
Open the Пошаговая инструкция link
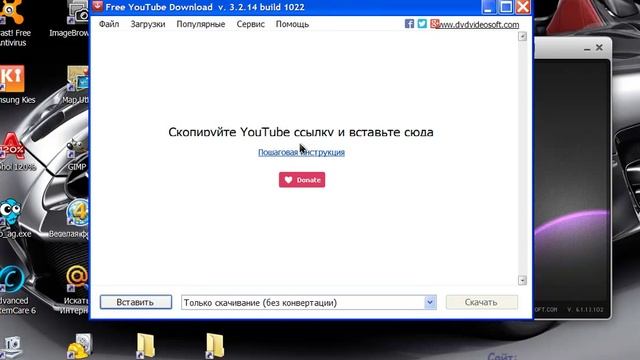301,152
